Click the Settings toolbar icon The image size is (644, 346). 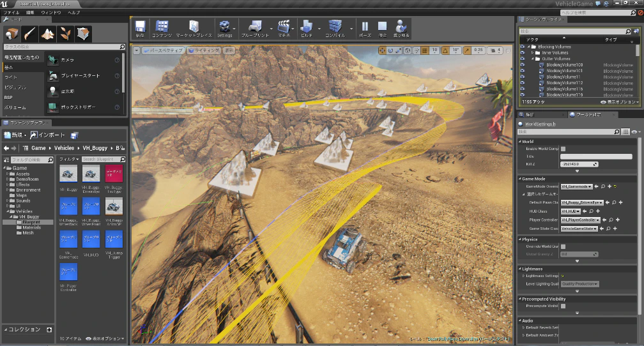pyautogui.click(x=224, y=29)
